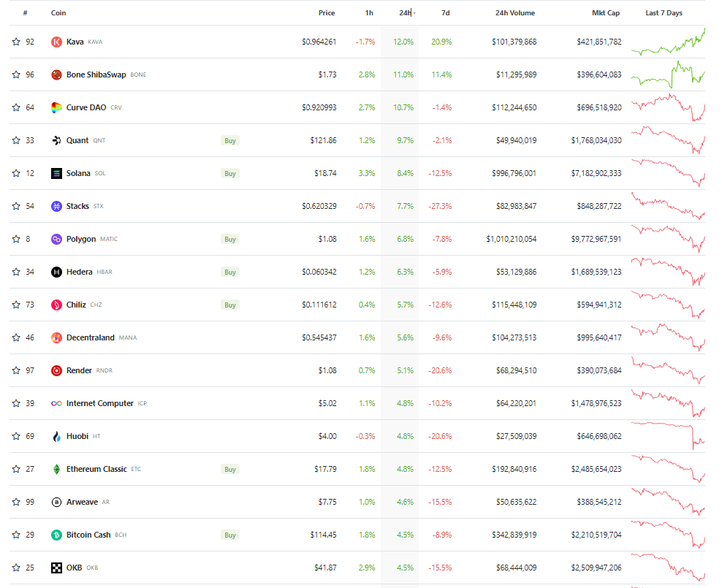Image resolution: width=722 pixels, height=588 pixels.
Task: Click the Last 7 Days column header
Action: (x=664, y=13)
